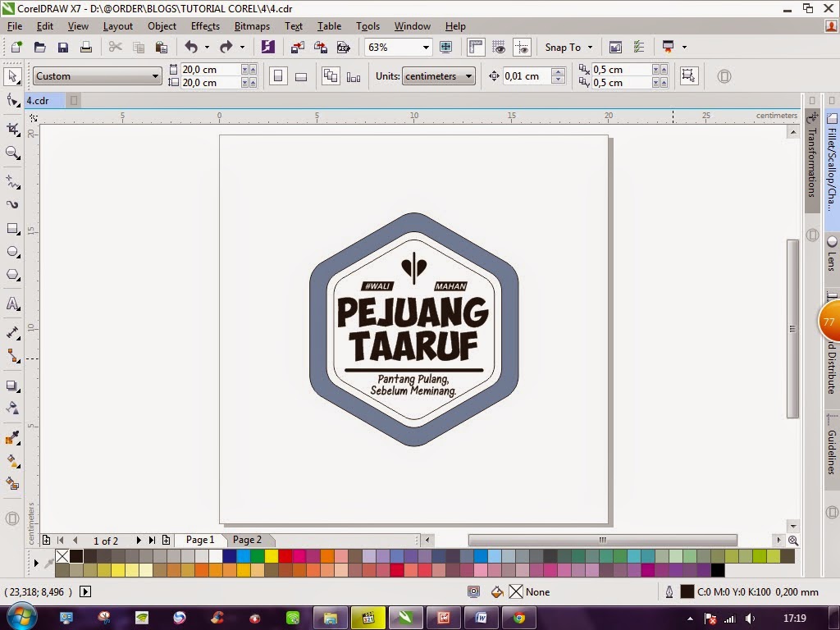Select the Zoom tool in toolbox

click(12, 153)
